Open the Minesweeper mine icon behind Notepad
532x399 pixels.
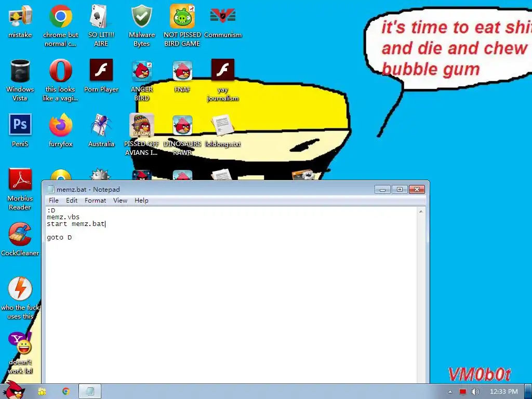tap(100, 175)
